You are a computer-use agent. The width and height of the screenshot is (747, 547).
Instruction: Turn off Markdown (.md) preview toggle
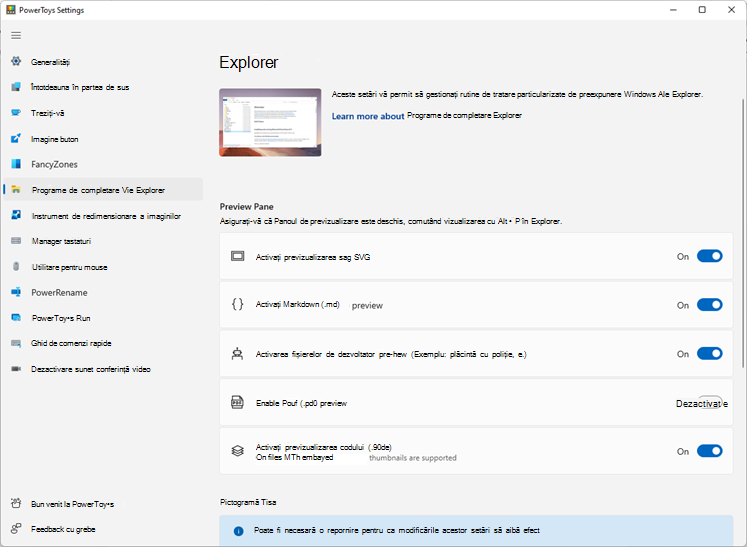(x=709, y=305)
